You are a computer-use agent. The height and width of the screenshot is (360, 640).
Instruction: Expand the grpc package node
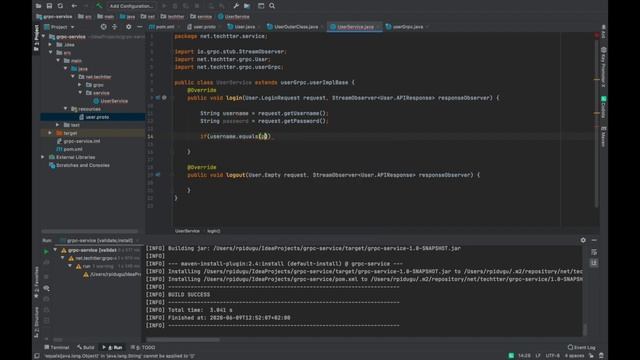[x=80, y=84]
